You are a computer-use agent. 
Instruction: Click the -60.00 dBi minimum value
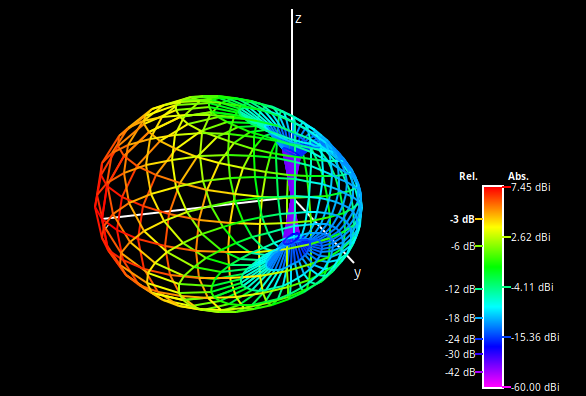tap(535, 387)
